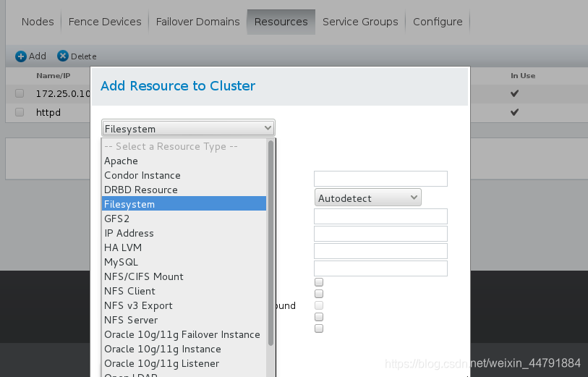Toggle the second checkbox in the dialog
The height and width of the screenshot is (377, 588).
click(319, 294)
